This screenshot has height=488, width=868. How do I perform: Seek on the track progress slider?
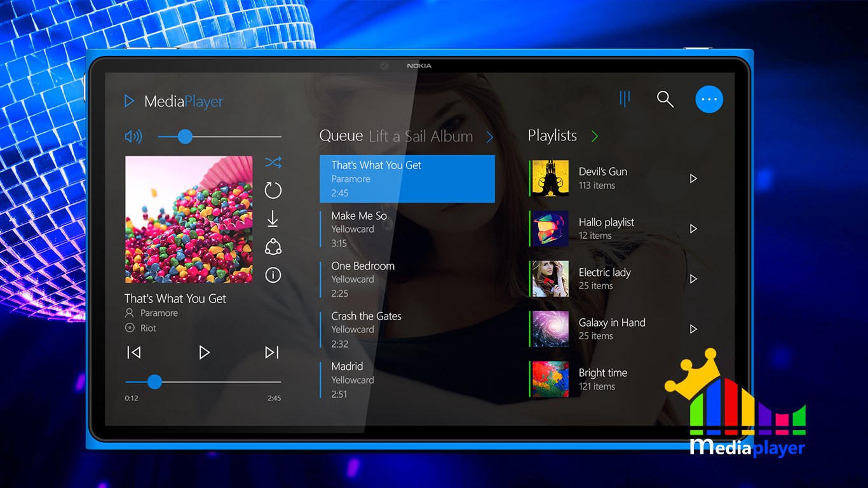click(x=203, y=382)
